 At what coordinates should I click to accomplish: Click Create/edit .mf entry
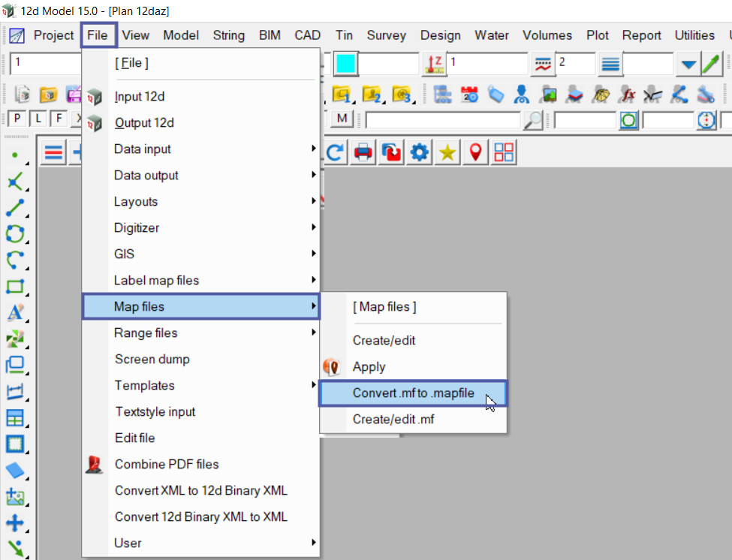[413, 419]
